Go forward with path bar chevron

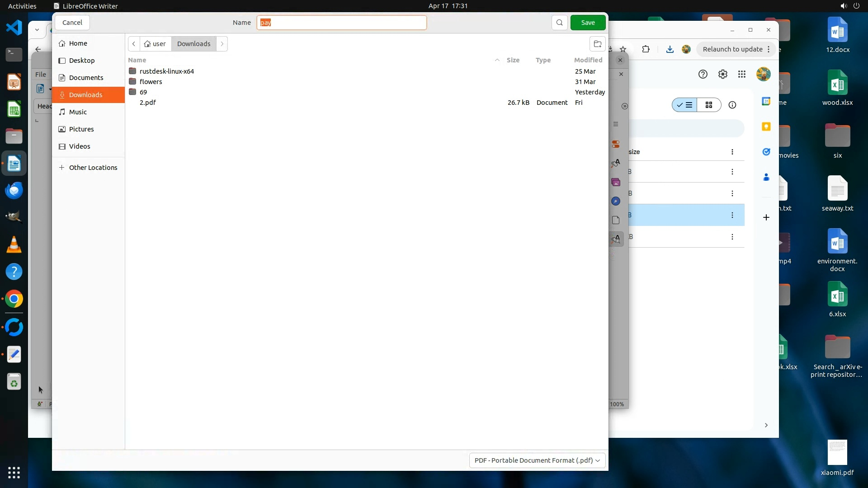pos(222,44)
